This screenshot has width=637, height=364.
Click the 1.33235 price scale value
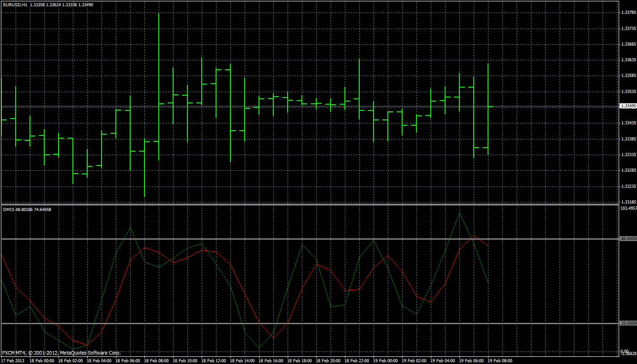629,186
